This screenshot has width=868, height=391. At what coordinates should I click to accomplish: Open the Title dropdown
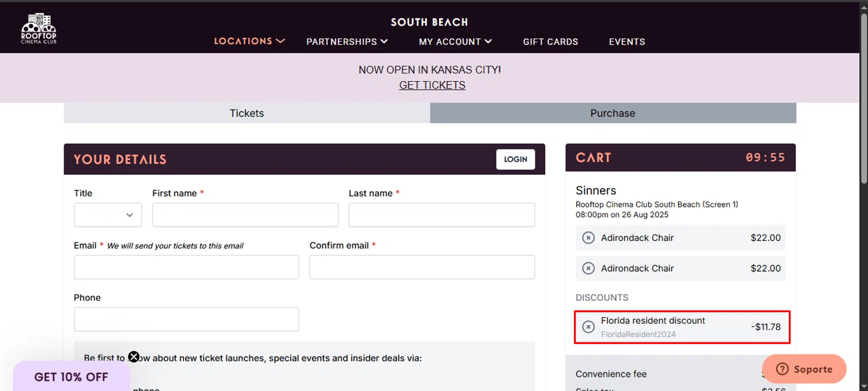tap(108, 215)
